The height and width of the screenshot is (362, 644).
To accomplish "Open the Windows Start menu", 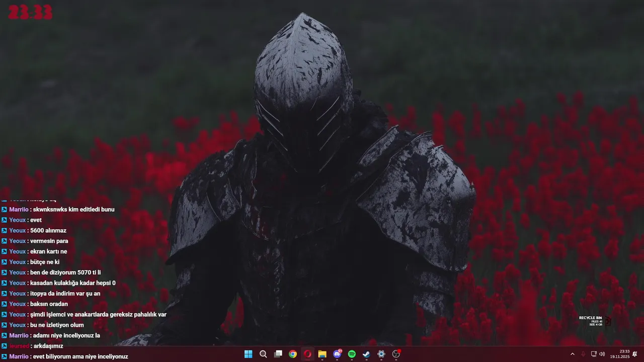I will pos(248,354).
